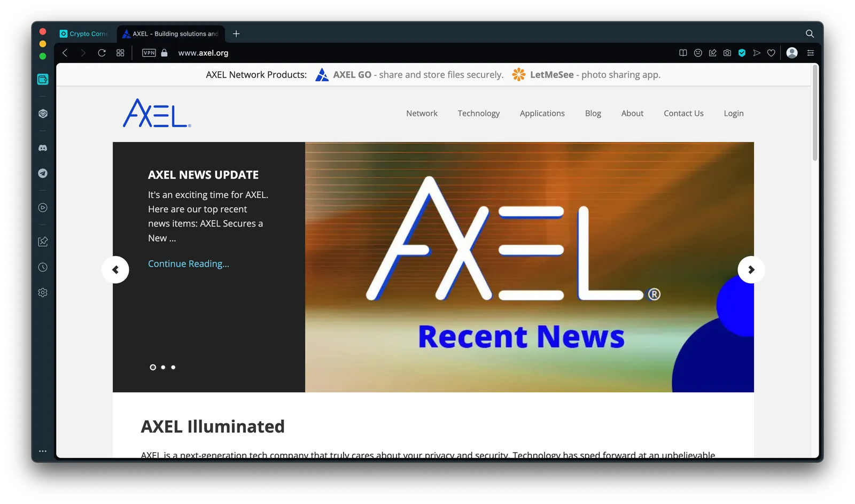855x504 pixels.
Task: Open the Contact Us page
Action: coord(683,113)
